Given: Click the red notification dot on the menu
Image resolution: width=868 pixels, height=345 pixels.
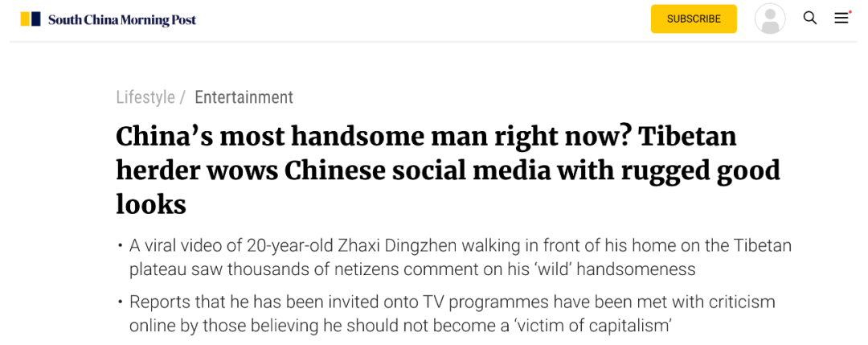Looking at the screenshot, I should [x=850, y=12].
